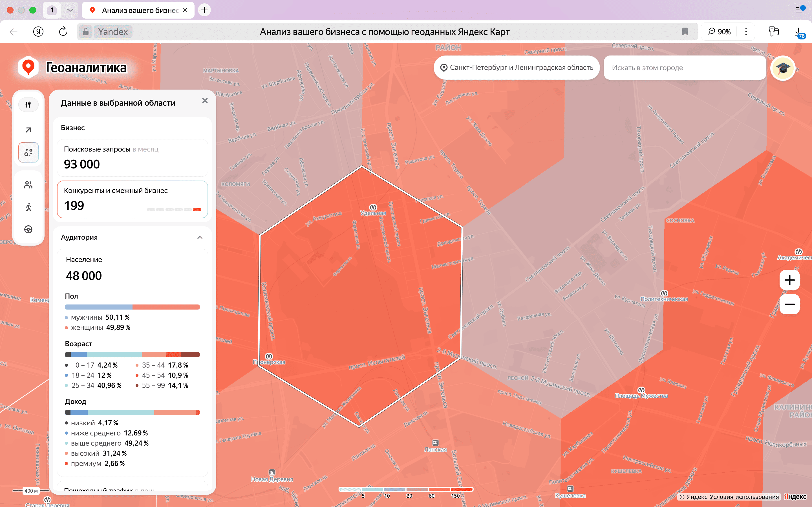Open the audience people sidebar icon
The height and width of the screenshot is (507, 812).
coord(28,185)
